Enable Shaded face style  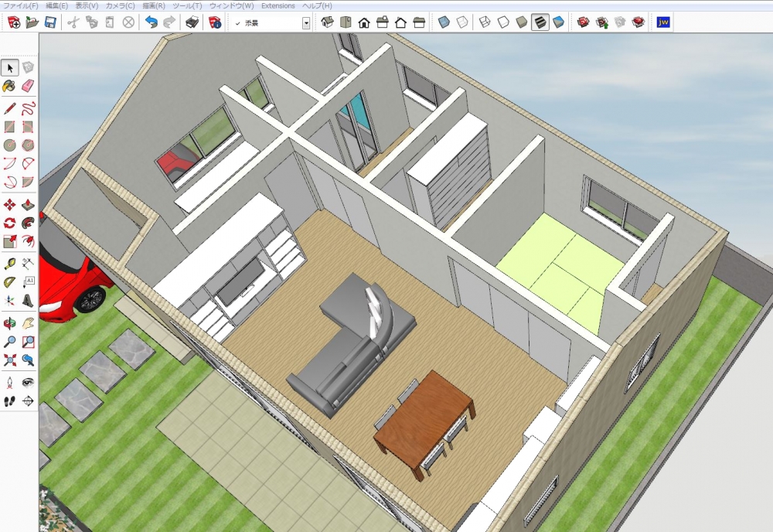pyautogui.click(x=522, y=22)
